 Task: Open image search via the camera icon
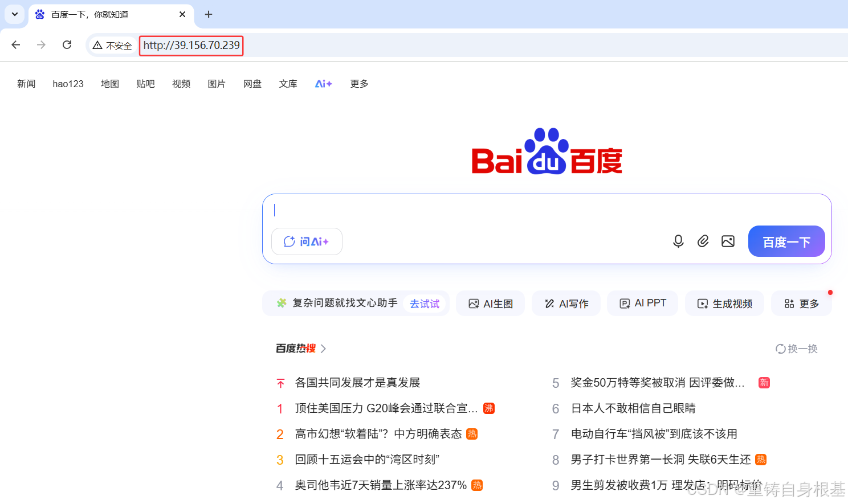728,241
